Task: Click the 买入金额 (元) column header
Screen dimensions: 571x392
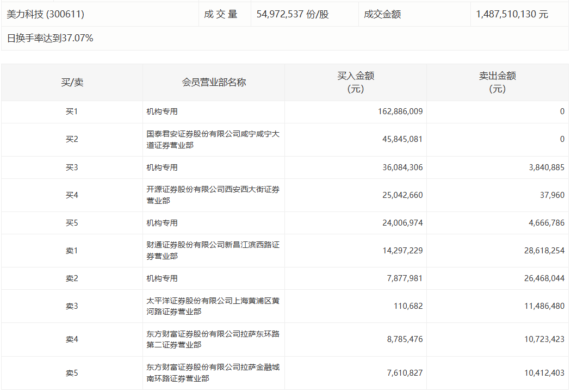Action: pos(356,82)
